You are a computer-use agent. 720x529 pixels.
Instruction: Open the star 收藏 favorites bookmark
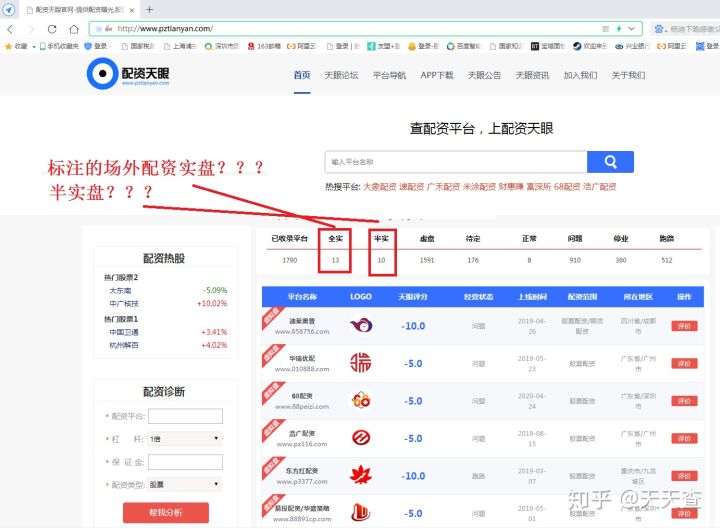[16, 46]
